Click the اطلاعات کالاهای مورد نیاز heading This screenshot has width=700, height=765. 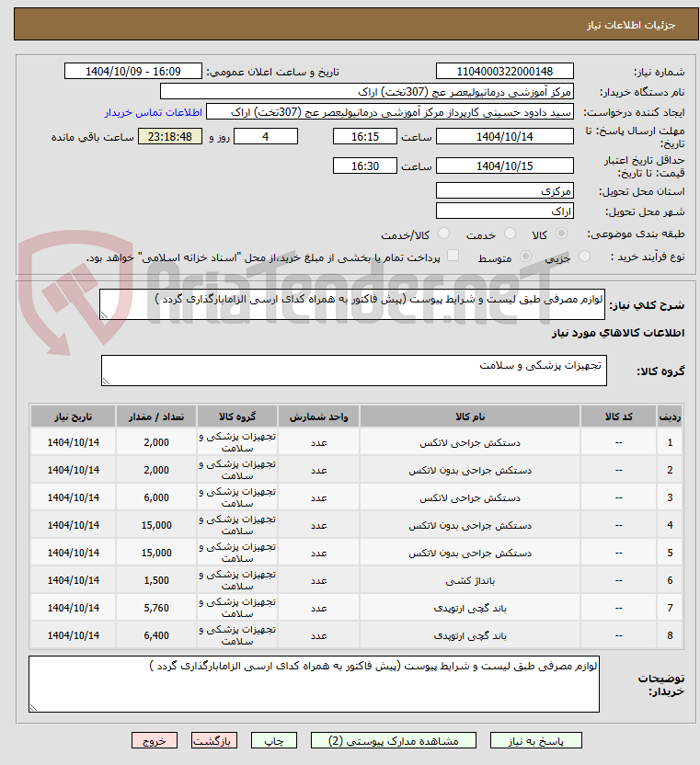618,333
